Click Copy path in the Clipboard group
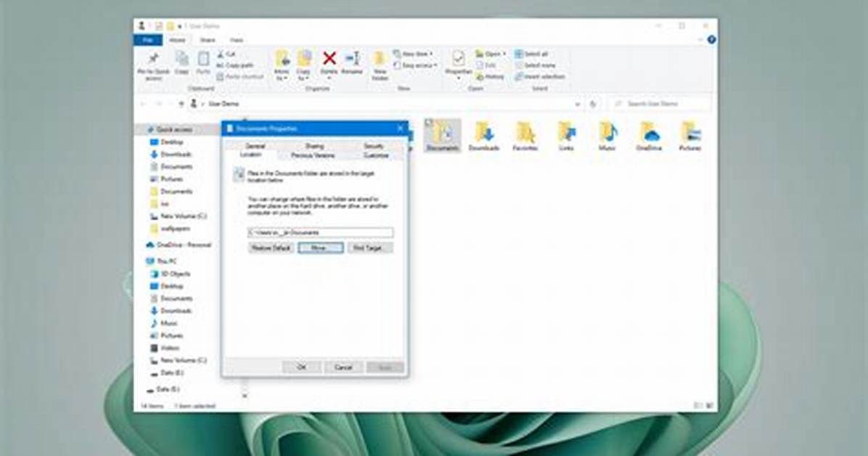The width and height of the screenshot is (868, 456). pyautogui.click(x=234, y=65)
